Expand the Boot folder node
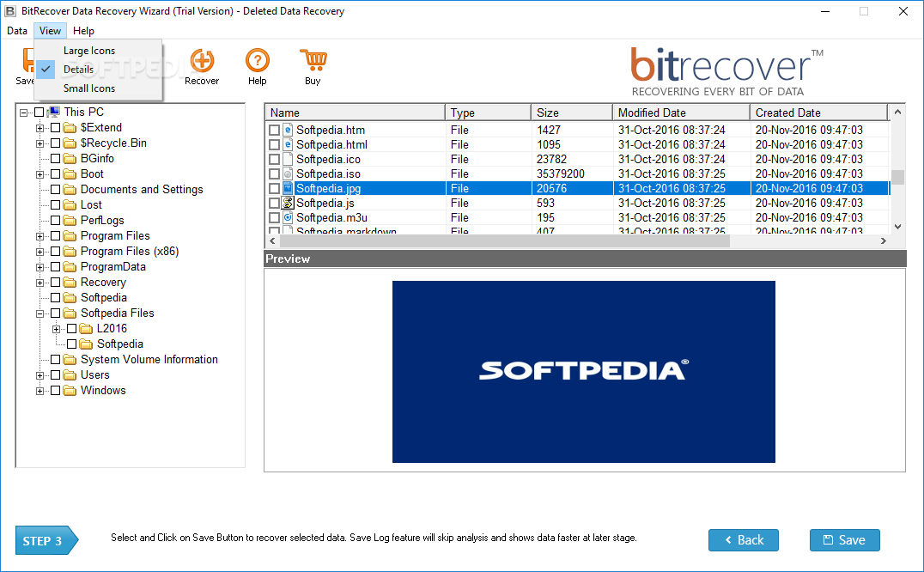Screen dimensions: 924x572 40,174
